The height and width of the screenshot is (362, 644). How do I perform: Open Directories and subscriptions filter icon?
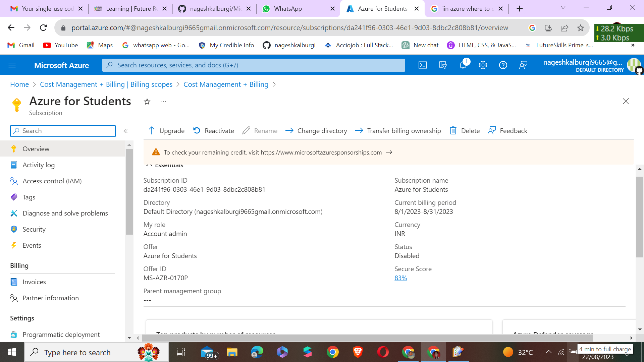pyautogui.click(x=443, y=65)
